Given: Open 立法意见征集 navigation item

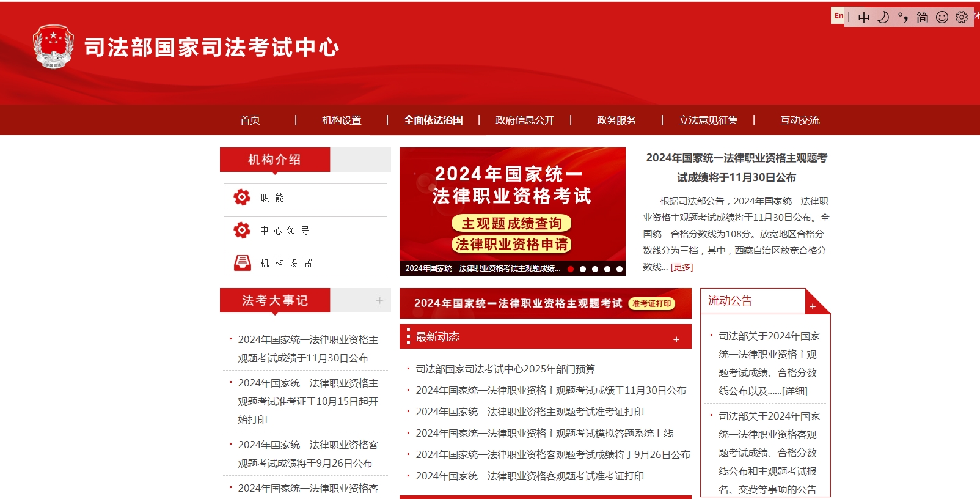Looking at the screenshot, I should tap(708, 120).
